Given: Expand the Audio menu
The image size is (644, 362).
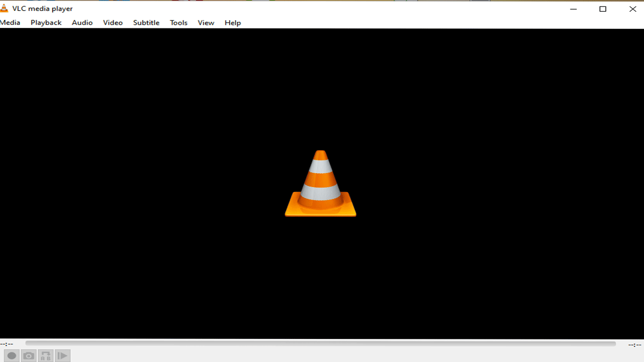Looking at the screenshot, I should pyautogui.click(x=82, y=23).
